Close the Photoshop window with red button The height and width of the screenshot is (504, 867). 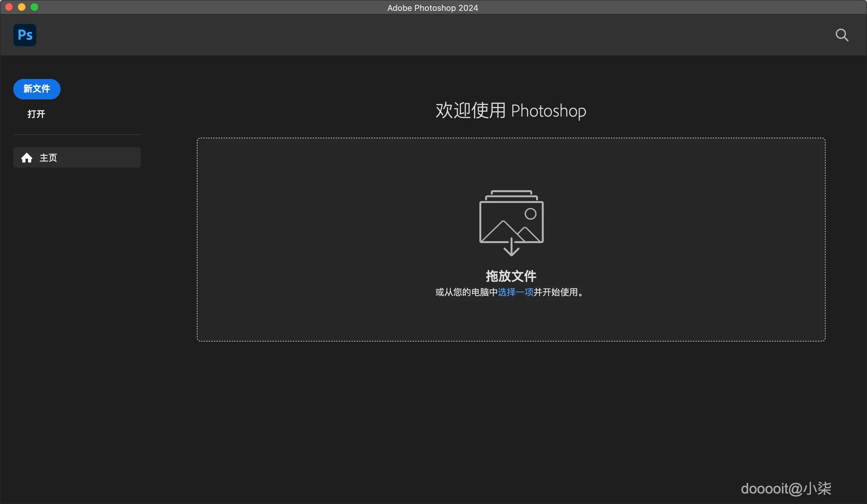[x=9, y=7]
